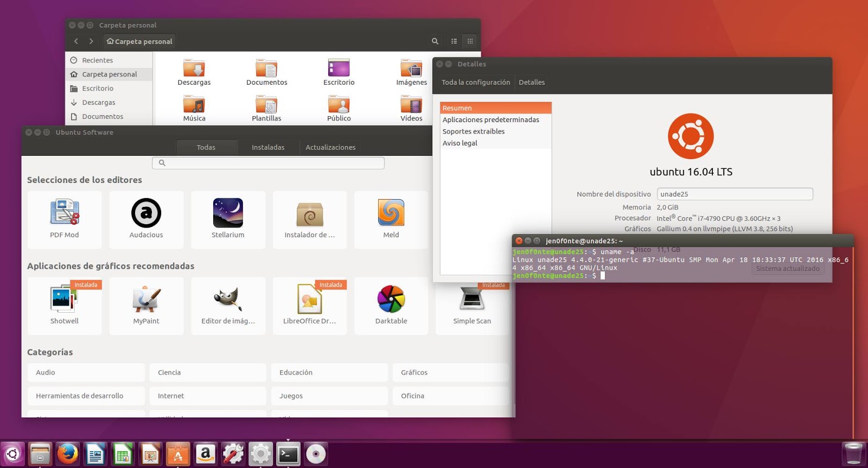Select Recientes in file manager sidebar
The height and width of the screenshot is (468, 868).
(109, 60)
